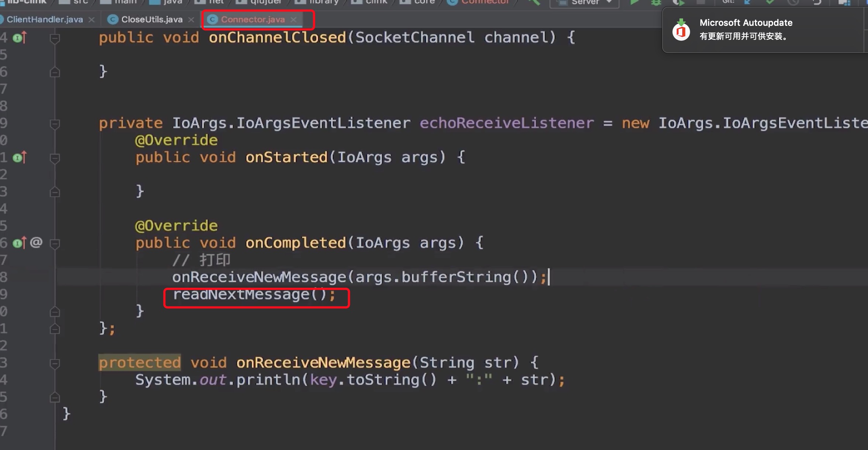Image resolution: width=868 pixels, height=450 pixels.
Task: Click implements gutter icon beside onCompleted
Action: (x=20, y=243)
